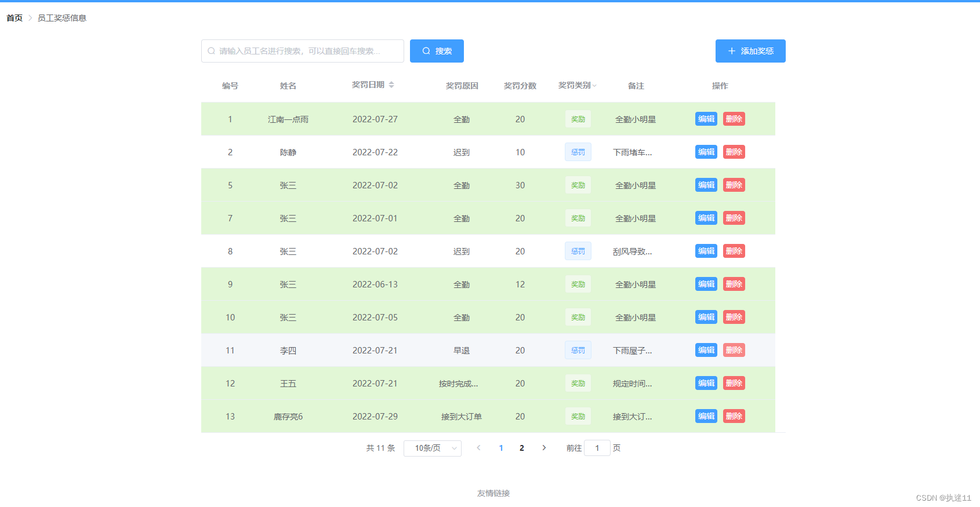Viewport: 980px width, 507px height.
Task: Click the date 2022-07-22 cell
Action: (375, 152)
